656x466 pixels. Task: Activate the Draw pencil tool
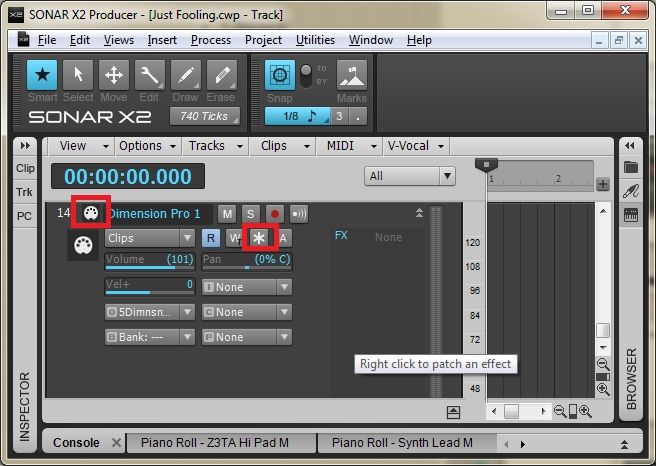tap(186, 78)
